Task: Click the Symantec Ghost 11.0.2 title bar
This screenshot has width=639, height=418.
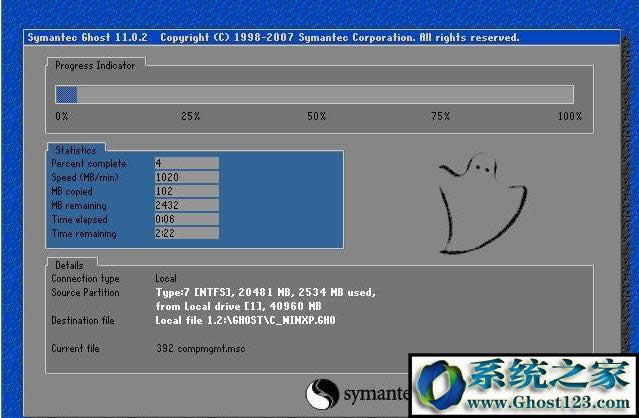Action: (270, 38)
